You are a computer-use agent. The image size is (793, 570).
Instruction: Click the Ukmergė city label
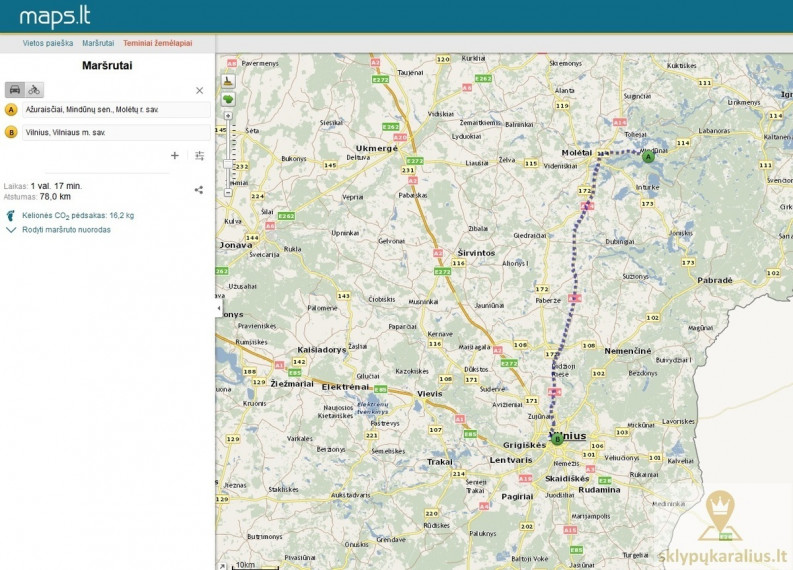(377, 148)
